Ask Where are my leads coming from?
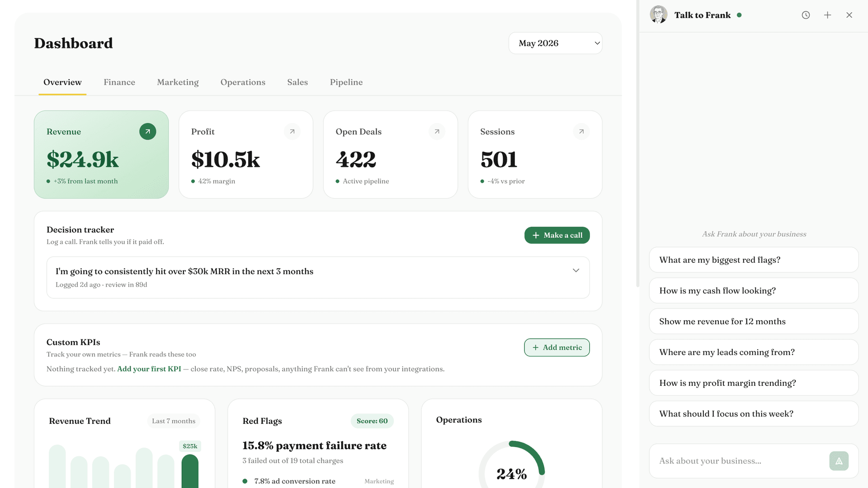The width and height of the screenshot is (868, 488). point(754,352)
